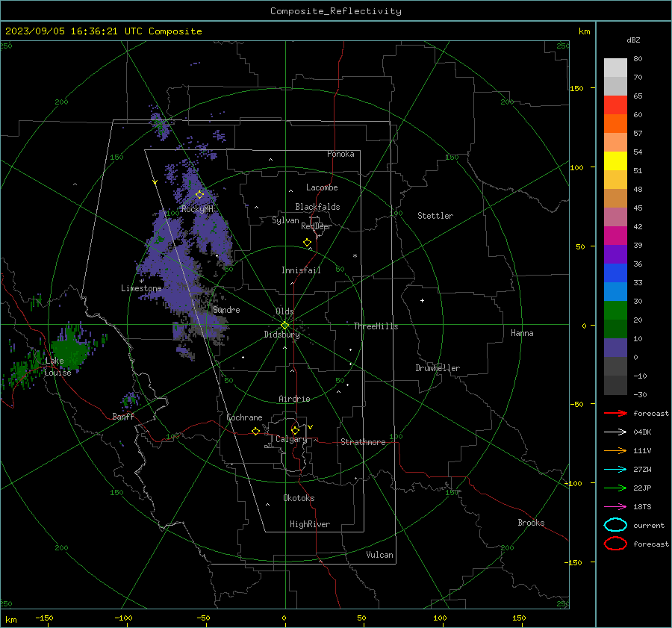Click the Ponoka city label
The width and height of the screenshot is (672, 628).
(x=340, y=154)
